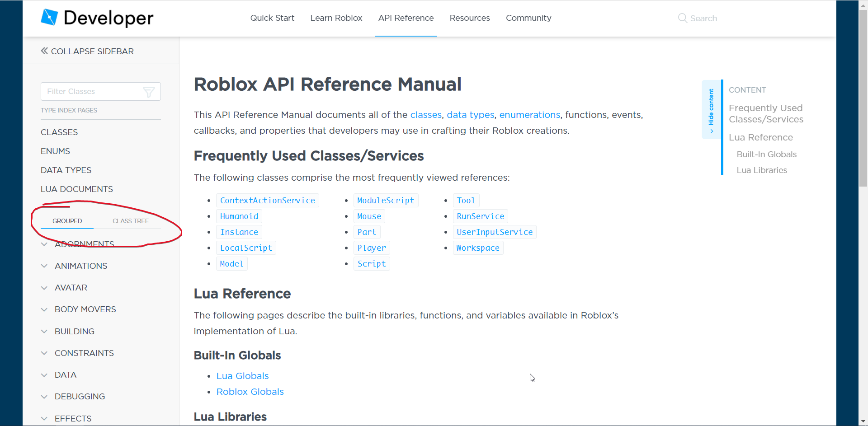Focus the Search field
This screenshot has height=426, width=868.
pos(750,19)
